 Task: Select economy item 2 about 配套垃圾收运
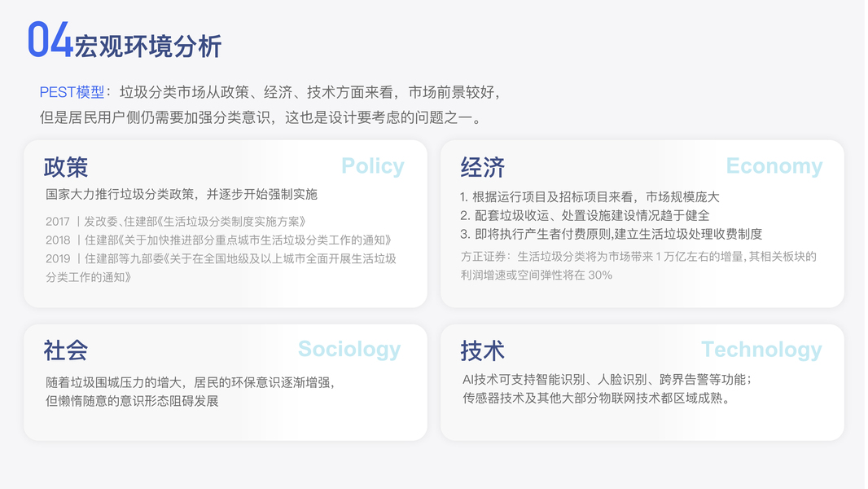(585, 215)
